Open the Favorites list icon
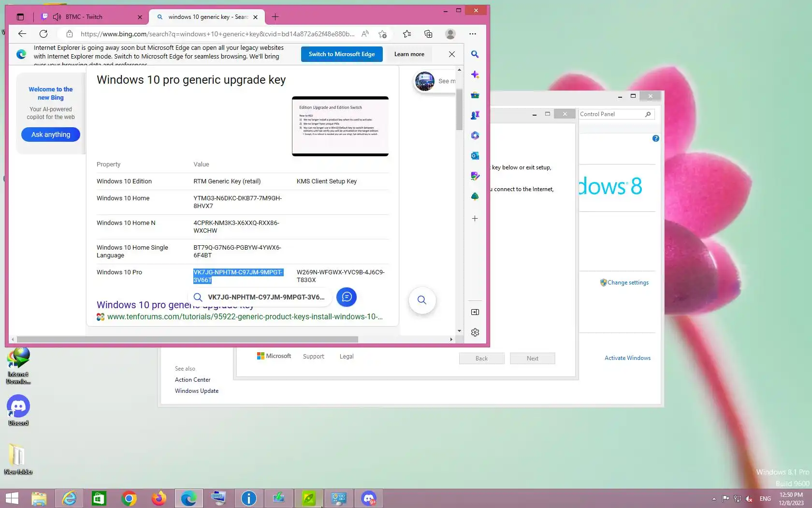 (x=407, y=34)
